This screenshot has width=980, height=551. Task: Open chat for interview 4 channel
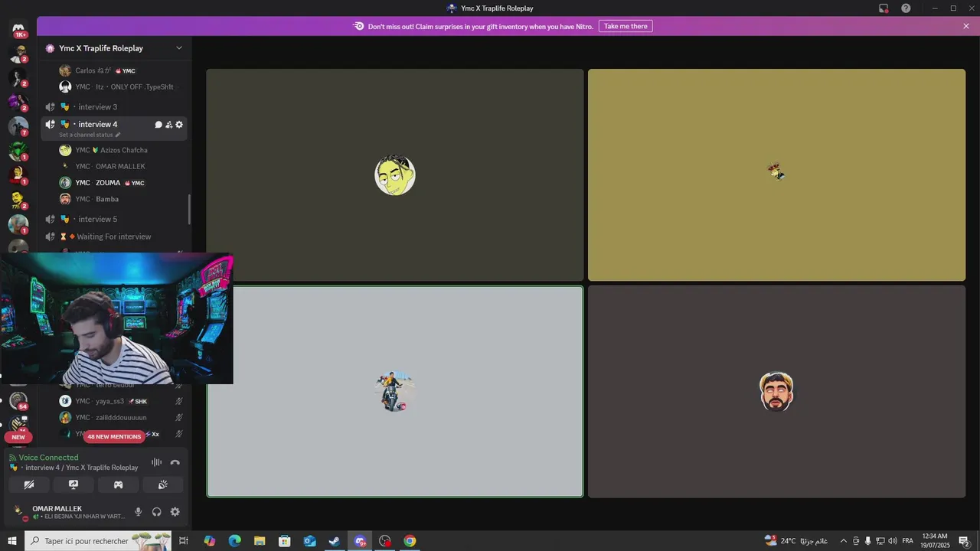click(x=158, y=125)
